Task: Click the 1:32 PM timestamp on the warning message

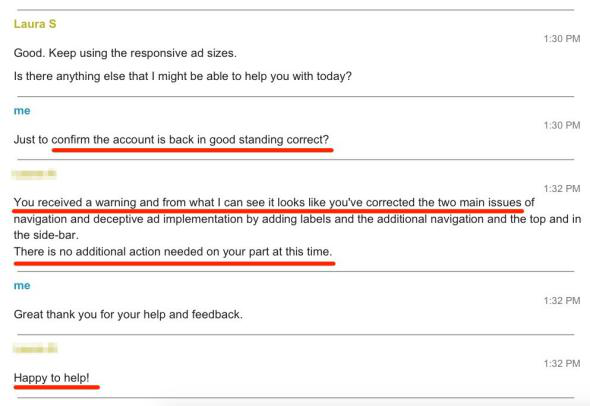Action: click(562, 189)
